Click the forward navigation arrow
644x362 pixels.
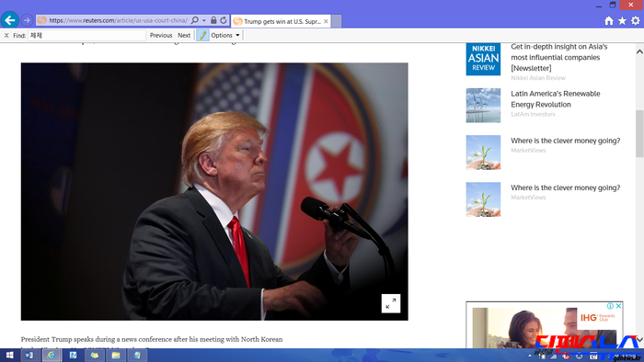tap(27, 20)
